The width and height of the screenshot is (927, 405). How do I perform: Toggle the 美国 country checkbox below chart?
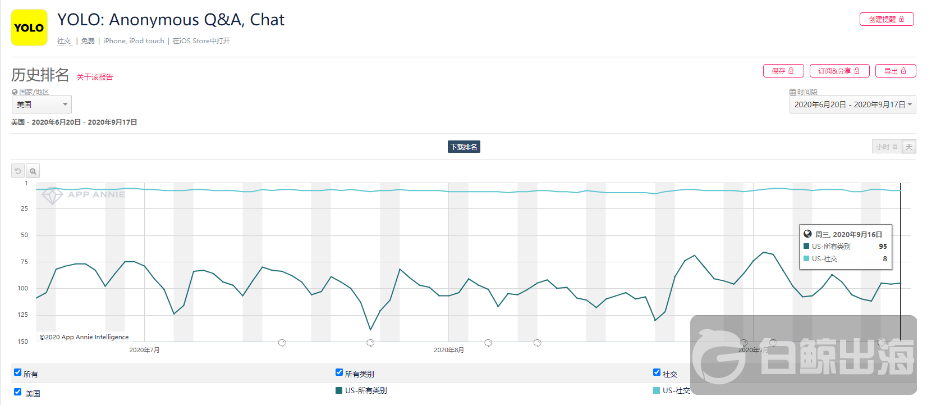pyautogui.click(x=18, y=391)
